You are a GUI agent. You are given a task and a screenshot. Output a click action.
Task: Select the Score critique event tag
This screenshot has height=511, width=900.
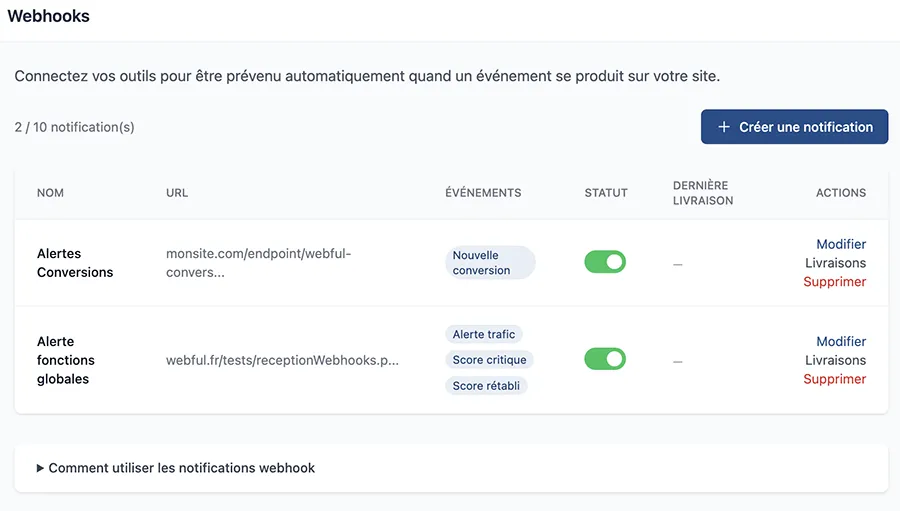tap(489, 360)
